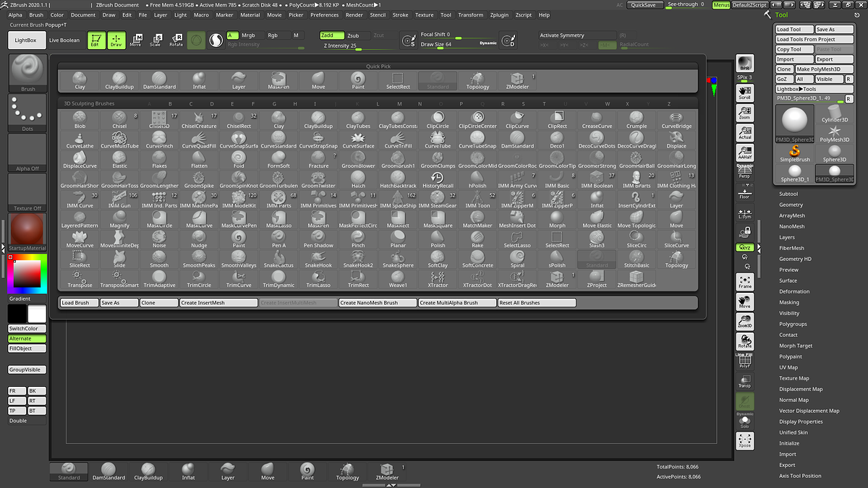
Task: Expand the Polygroups section
Action: [x=793, y=324]
